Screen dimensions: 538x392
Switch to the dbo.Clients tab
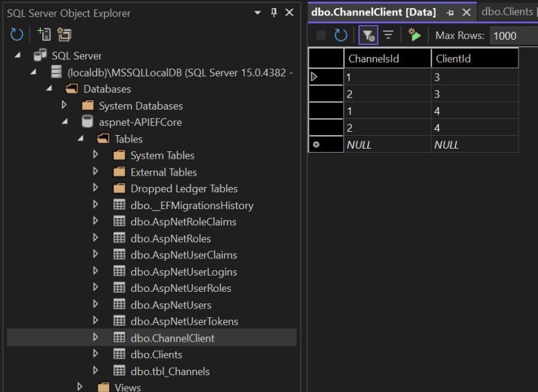[507, 12]
